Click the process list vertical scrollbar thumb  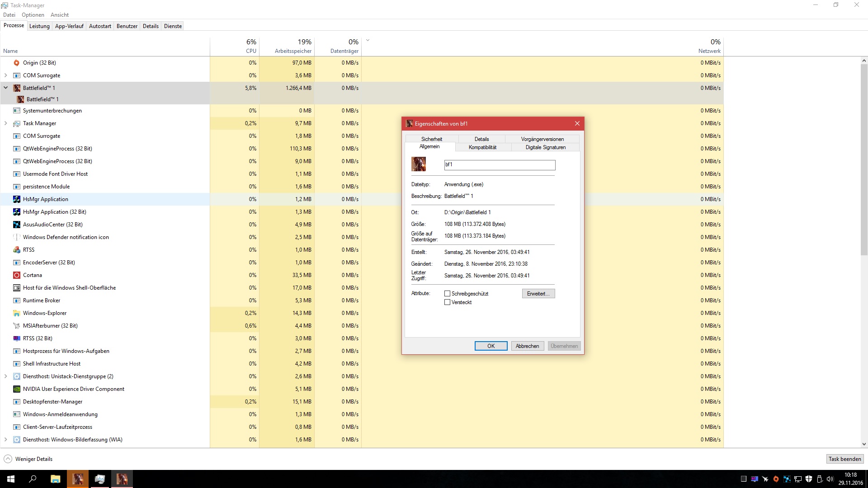point(864,160)
